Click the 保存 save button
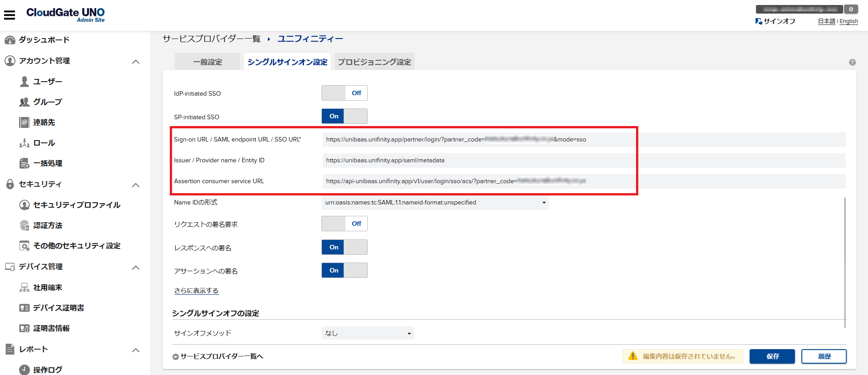 pyautogui.click(x=772, y=356)
